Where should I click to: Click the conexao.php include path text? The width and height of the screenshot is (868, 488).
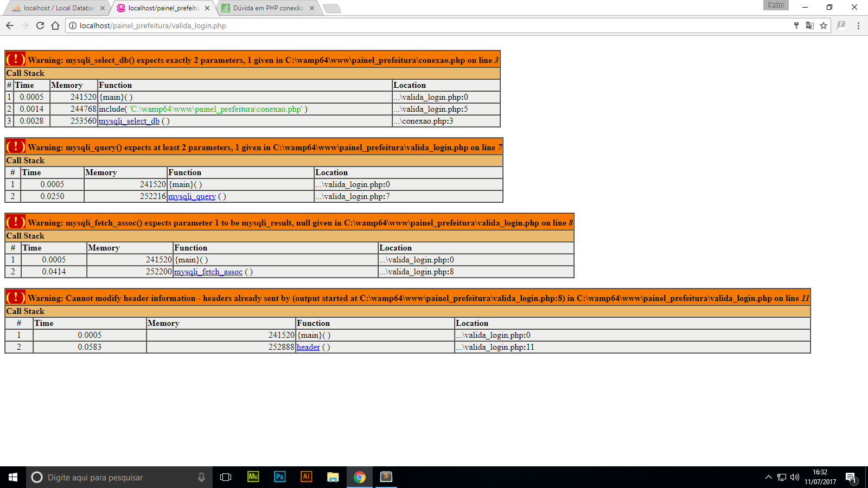pos(216,109)
